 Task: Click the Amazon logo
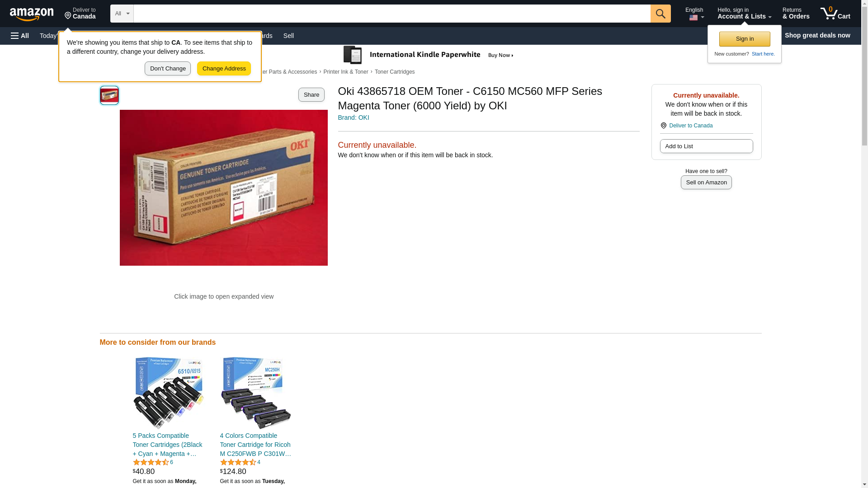pos(32,14)
